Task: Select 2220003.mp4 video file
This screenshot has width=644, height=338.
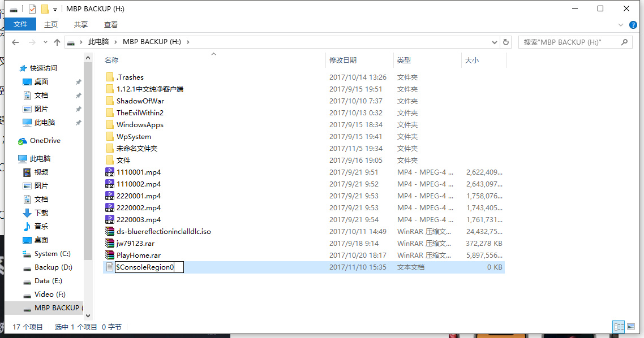Action: click(x=139, y=220)
